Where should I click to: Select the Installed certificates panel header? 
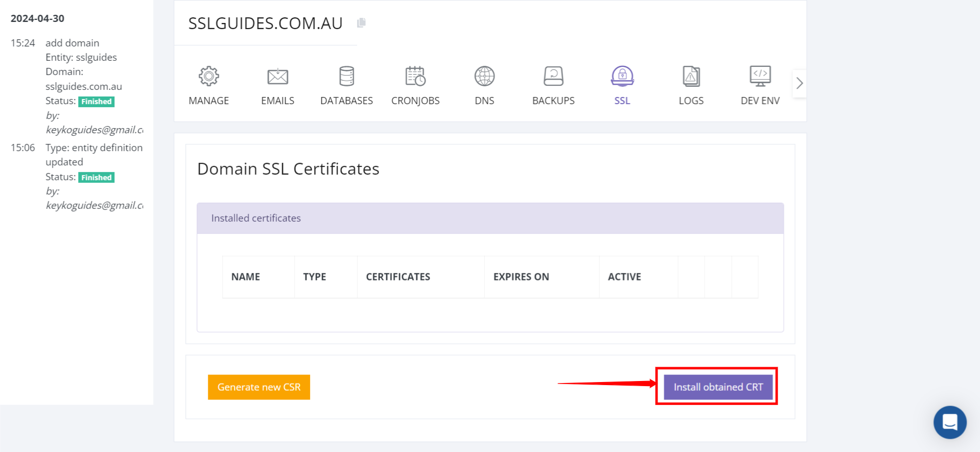(490, 218)
